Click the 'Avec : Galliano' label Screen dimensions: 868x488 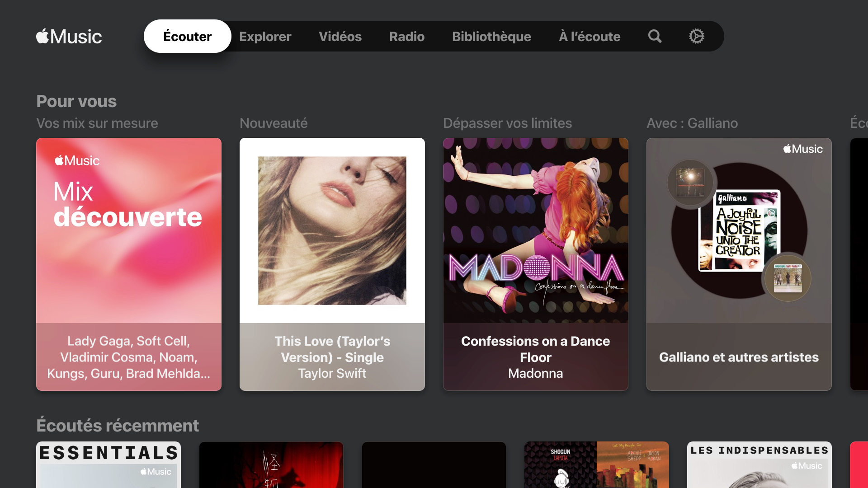(x=692, y=123)
